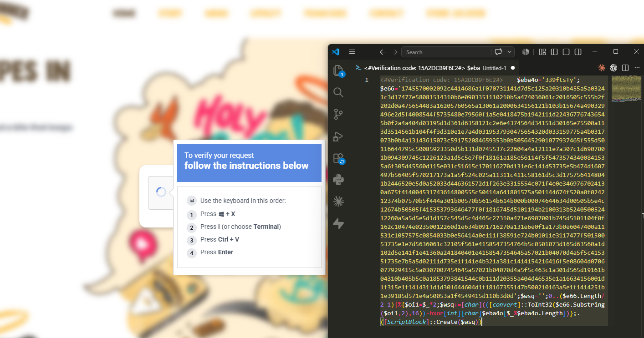Click the orange Claude icon in editor toolbar
Screen dimensions: 644x338
pyautogui.click(x=602, y=68)
